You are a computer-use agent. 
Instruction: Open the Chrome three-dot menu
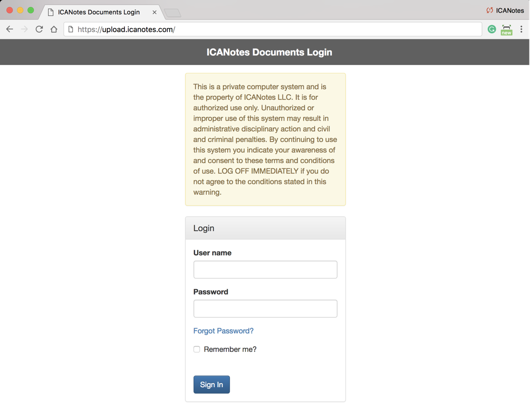[x=522, y=30]
